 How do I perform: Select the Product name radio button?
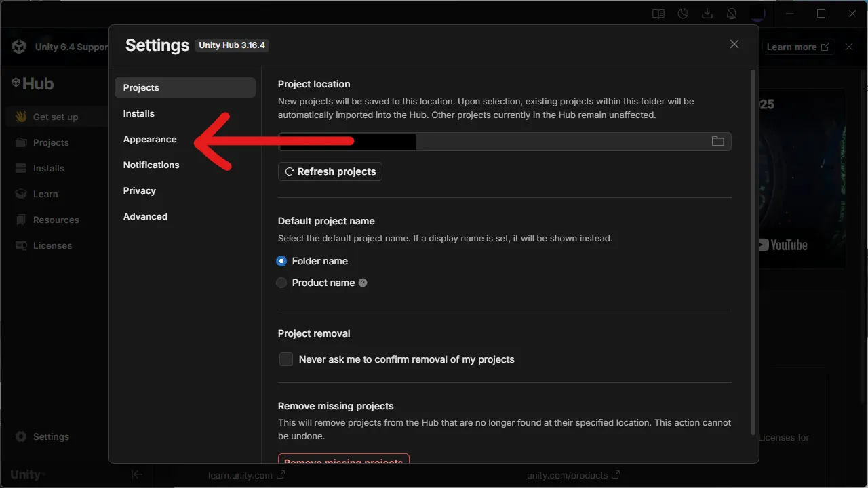[281, 283]
